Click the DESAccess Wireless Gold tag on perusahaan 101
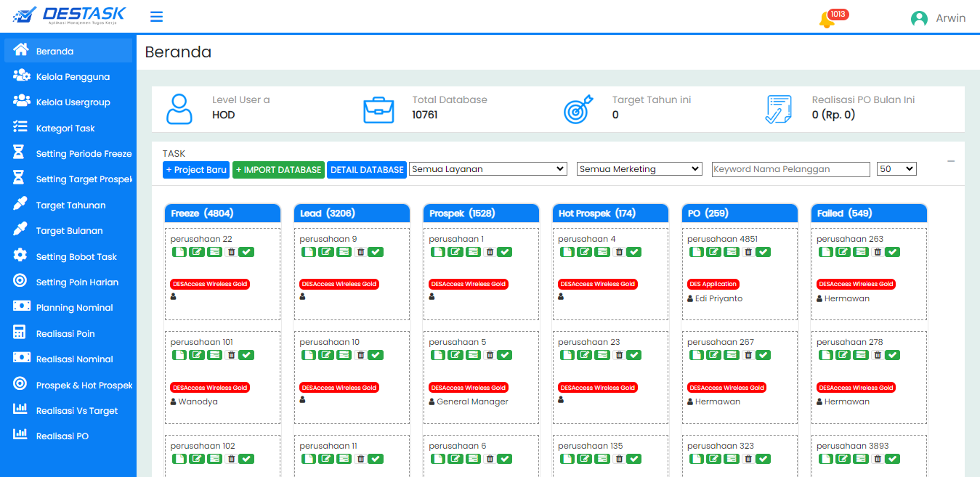Screen dimensions: 980x477 coord(210,388)
